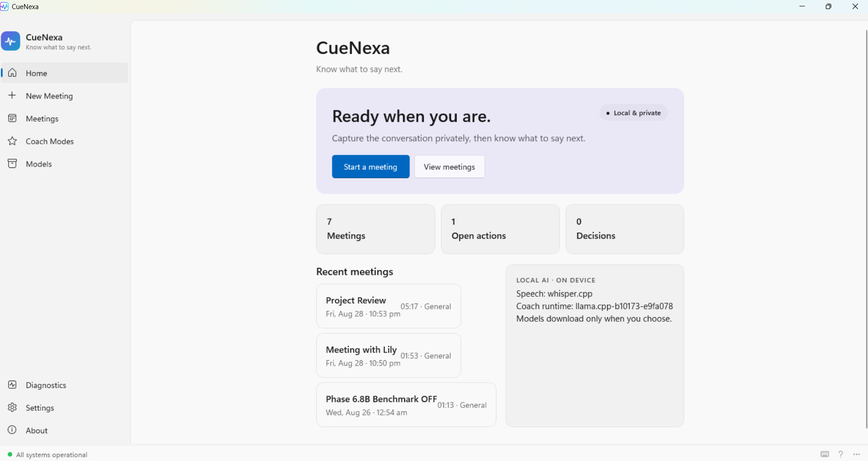Click the Coach Modes star icon
Screen dimensions: 868x461
[x=12, y=141]
